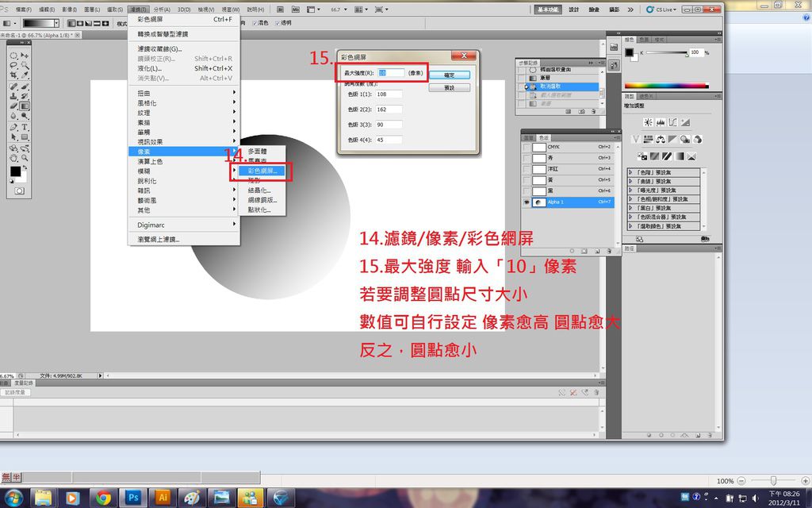Select the Dodge tool
This screenshot has width=812, height=508.
click(x=25, y=115)
